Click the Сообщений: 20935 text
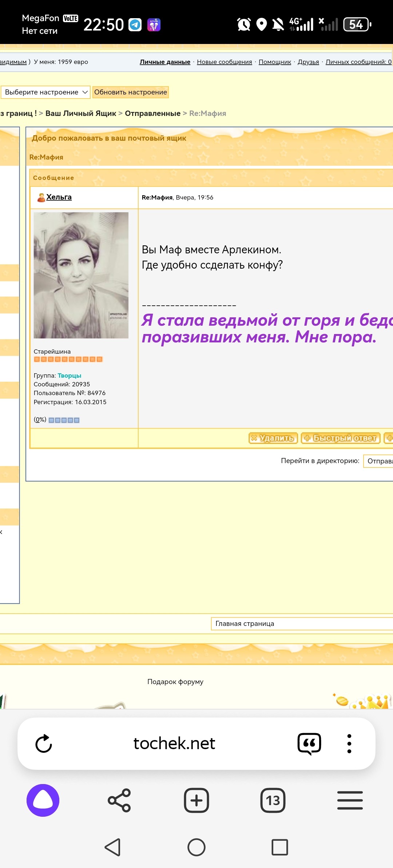Screen dimensions: 393x868 tap(62, 384)
